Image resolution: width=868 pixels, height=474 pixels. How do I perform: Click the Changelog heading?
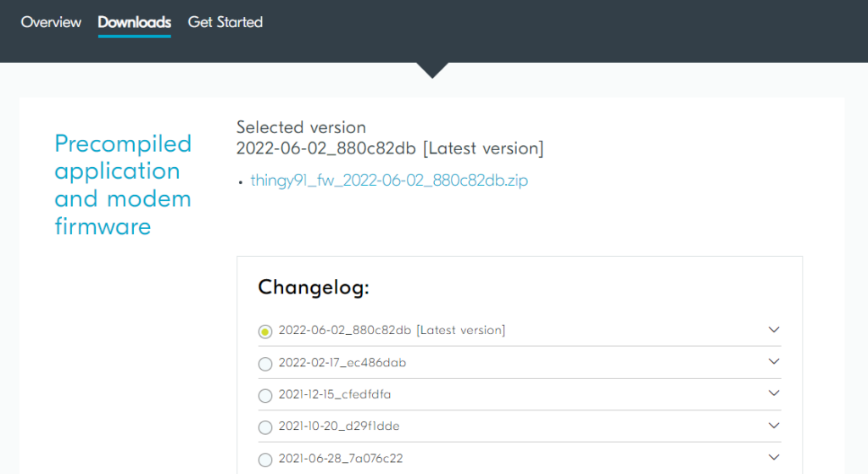point(314,288)
